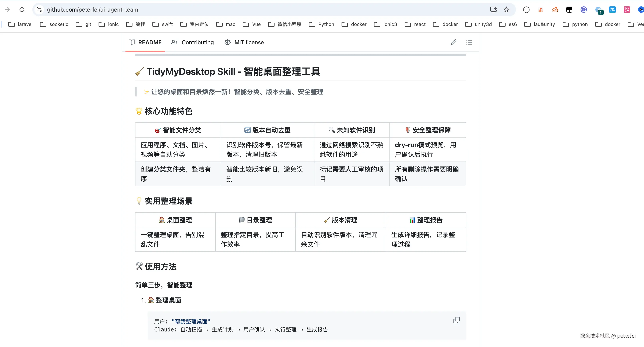Open the react bookmarks folder
The height and width of the screenshot is (347, 644).
click(415, 24)
